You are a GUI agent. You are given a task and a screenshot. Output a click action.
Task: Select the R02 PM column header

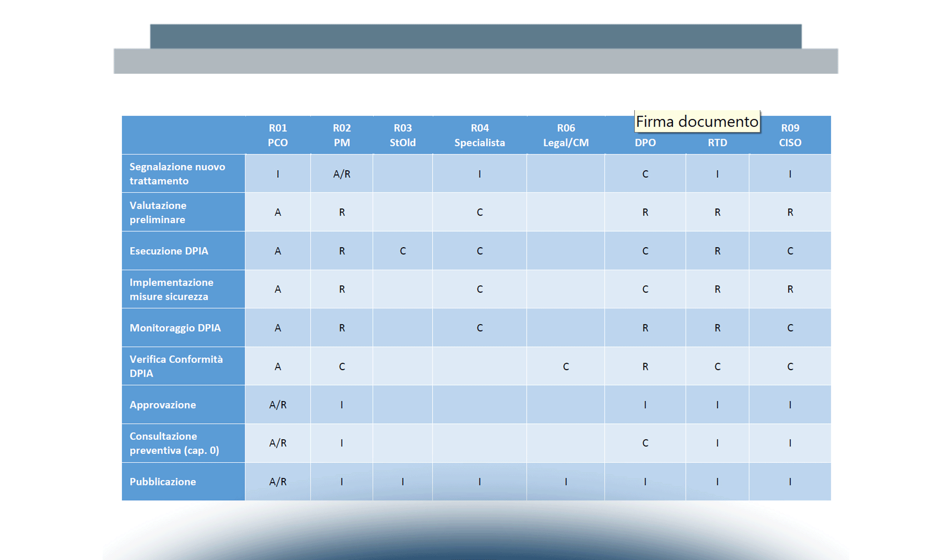pos(341,135)
